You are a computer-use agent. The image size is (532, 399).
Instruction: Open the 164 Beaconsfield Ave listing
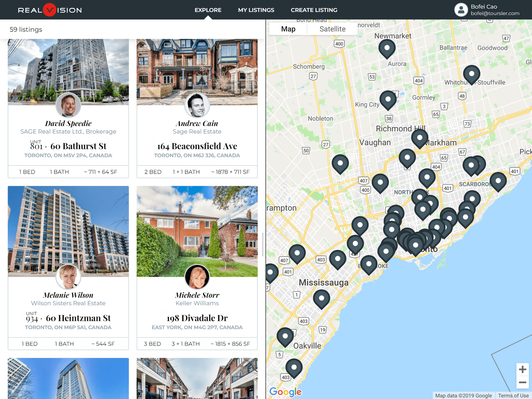pyautogui.click(x=197, y=146)
